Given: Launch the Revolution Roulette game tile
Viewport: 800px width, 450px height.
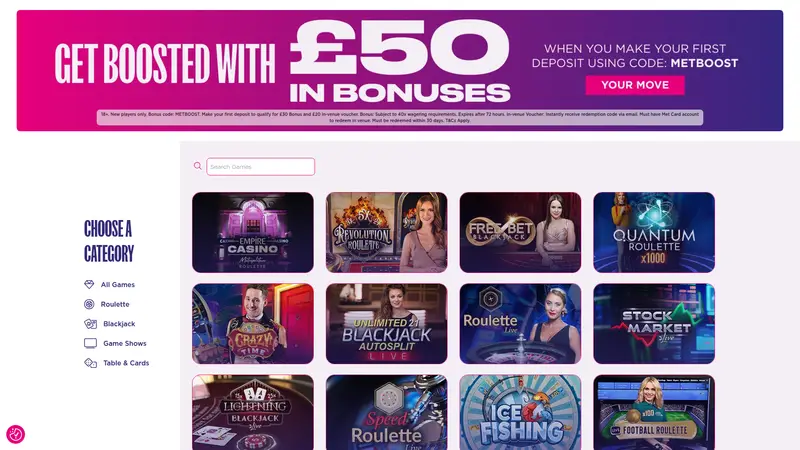Looking at the screenshot, I should pyautogui.click(x=386, y=232).
